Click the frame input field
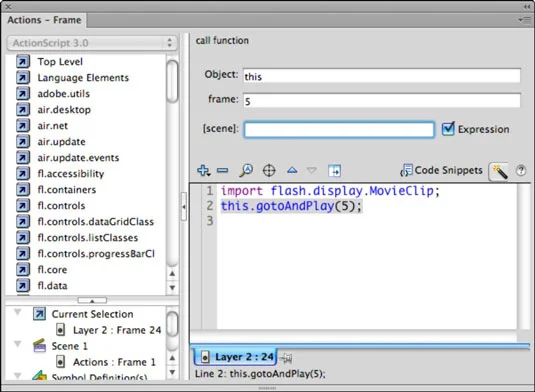535x392 pixels. coord(382,101)
